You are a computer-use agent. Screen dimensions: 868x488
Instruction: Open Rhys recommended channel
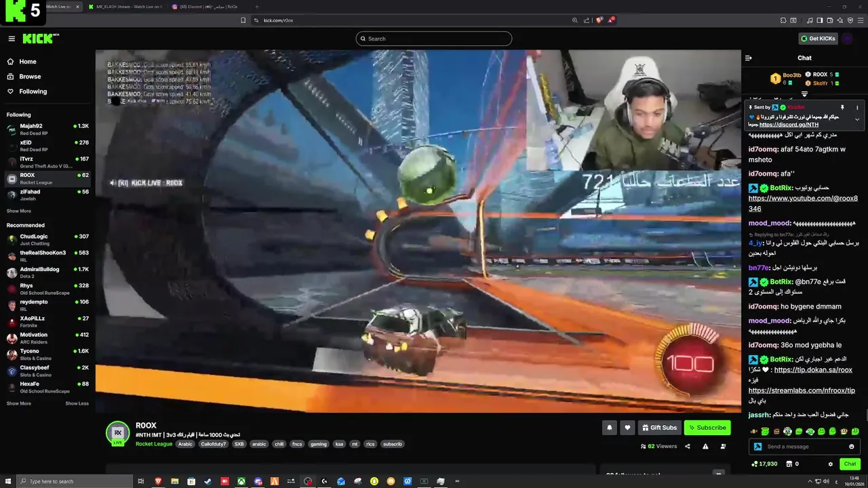click(47, 289)
